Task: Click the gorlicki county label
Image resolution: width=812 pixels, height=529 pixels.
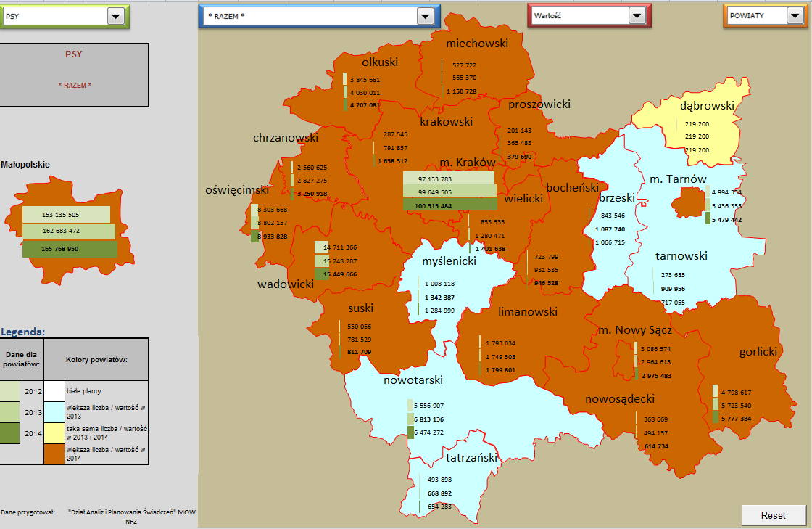Action: pos(758,353)
